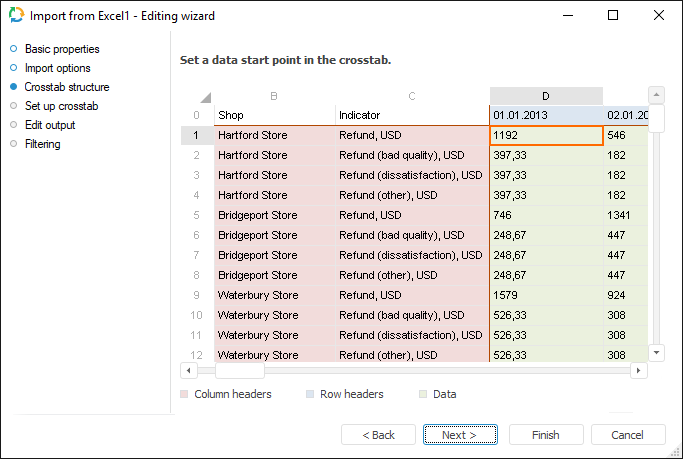Go to the Import options step
Image resolution: width=683 pixels, height=459 pixels.
[57, 68]
